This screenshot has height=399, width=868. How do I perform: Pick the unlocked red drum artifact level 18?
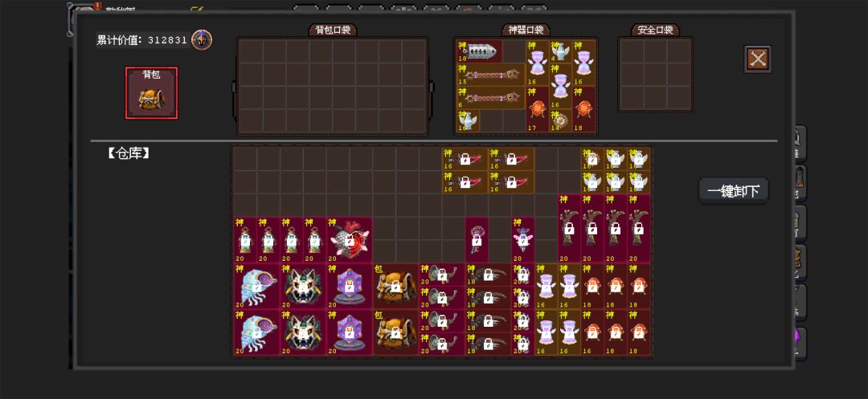(x=583, y=109)
